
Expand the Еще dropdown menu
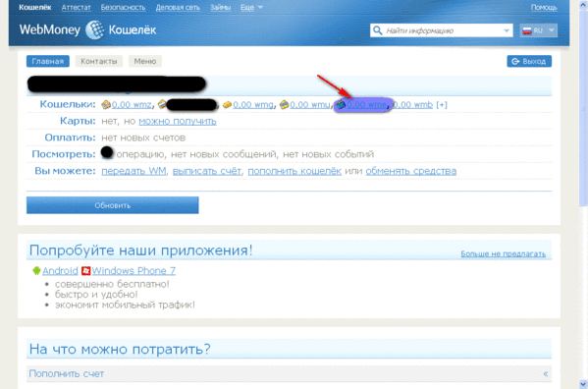[x=251, y=7]
